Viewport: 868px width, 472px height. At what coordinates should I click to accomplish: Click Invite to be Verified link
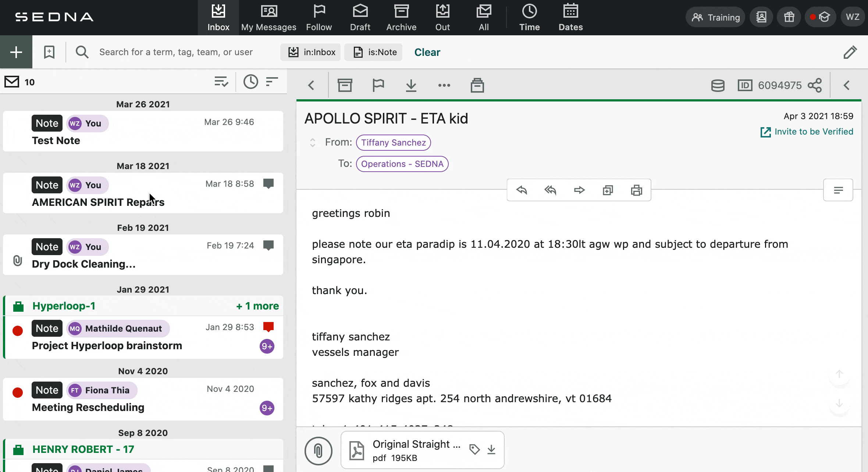(807, 132)
